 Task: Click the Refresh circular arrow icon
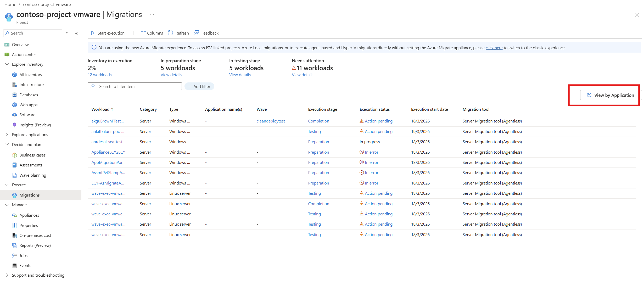170,33
